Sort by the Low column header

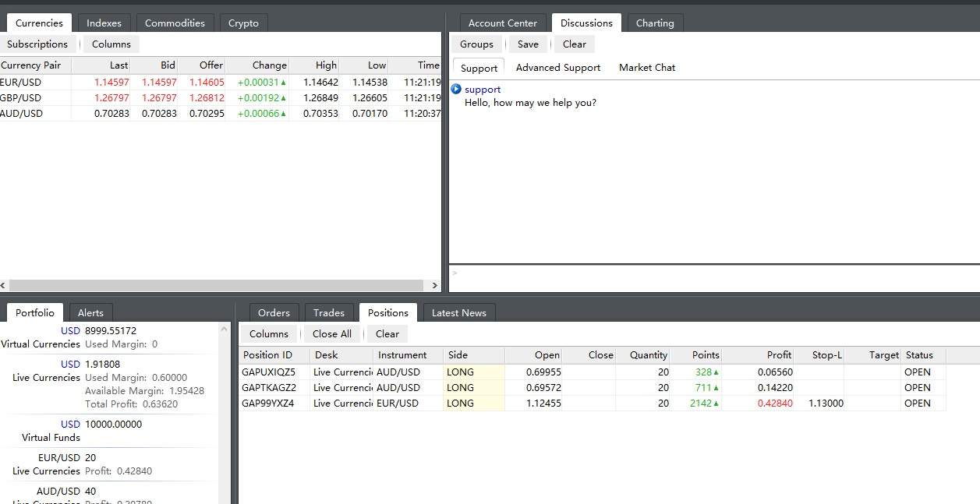click(364, 65)
